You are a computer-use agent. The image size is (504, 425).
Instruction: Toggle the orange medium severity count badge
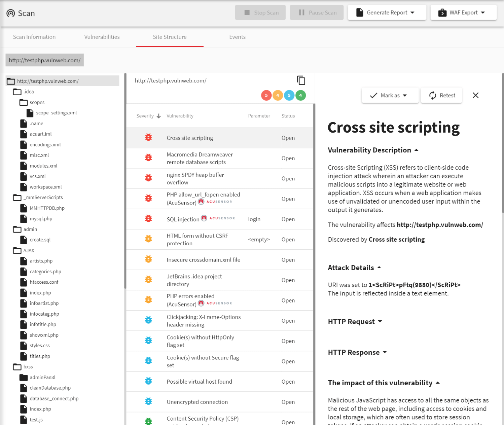(x=278, y=95)
